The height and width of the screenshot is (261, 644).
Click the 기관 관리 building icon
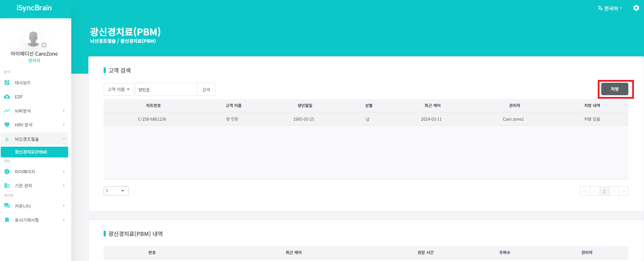point(7,186)
